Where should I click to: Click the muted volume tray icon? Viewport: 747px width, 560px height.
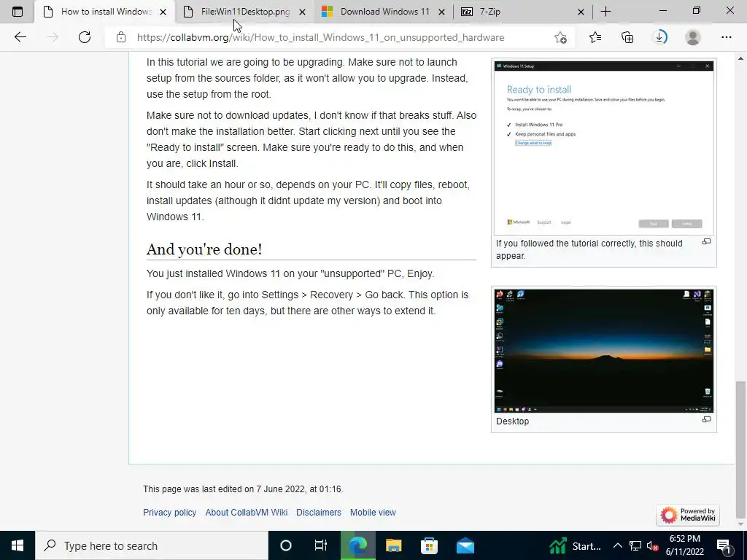click(652, 545)
